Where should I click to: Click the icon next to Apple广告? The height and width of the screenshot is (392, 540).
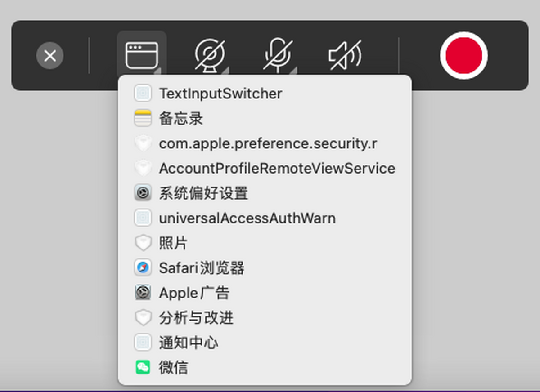(143, 293)
